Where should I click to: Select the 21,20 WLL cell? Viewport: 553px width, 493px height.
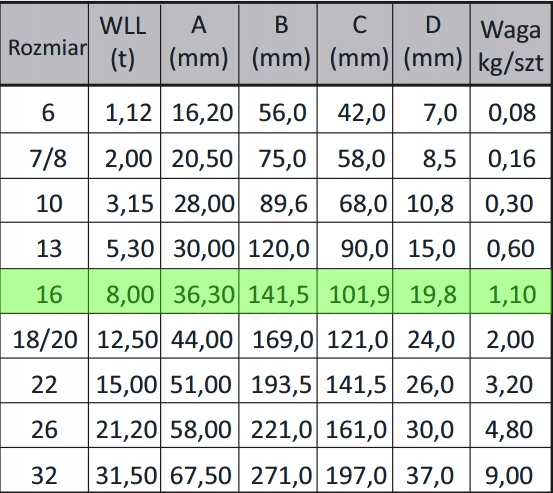point(124,426)
